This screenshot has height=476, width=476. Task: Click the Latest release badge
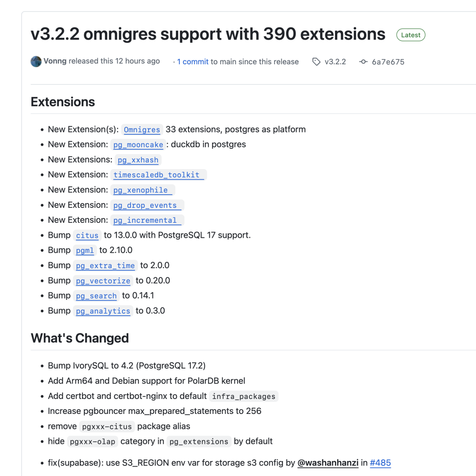click(x=411, y=35)
